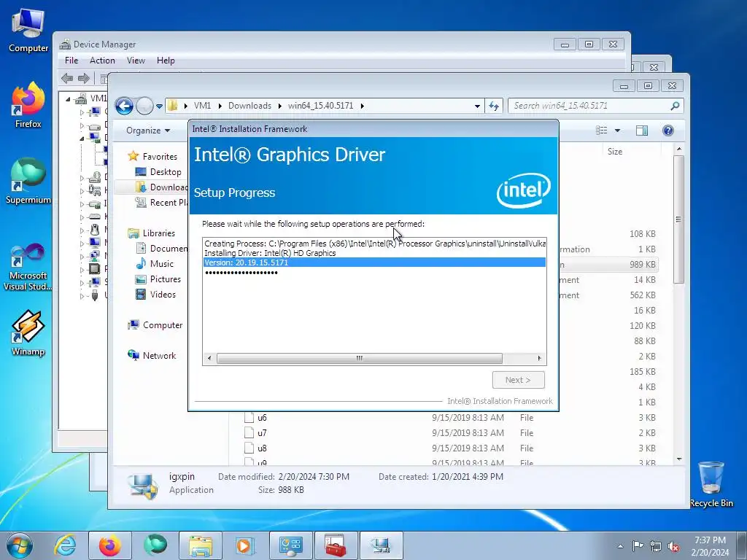Launch Winamp from the desktop

pyautogui.click(x=28, y=332)
